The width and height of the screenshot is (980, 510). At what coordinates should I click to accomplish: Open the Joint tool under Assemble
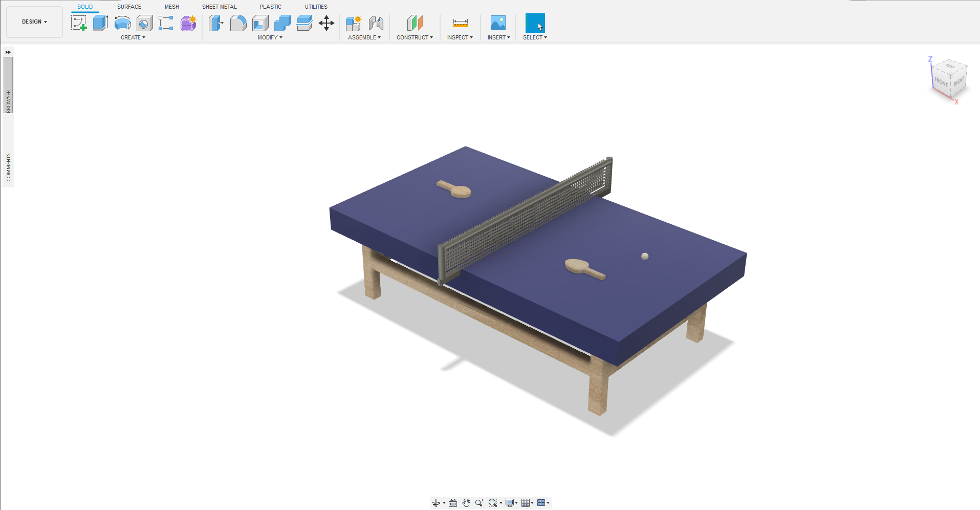[x=377, y=23]
